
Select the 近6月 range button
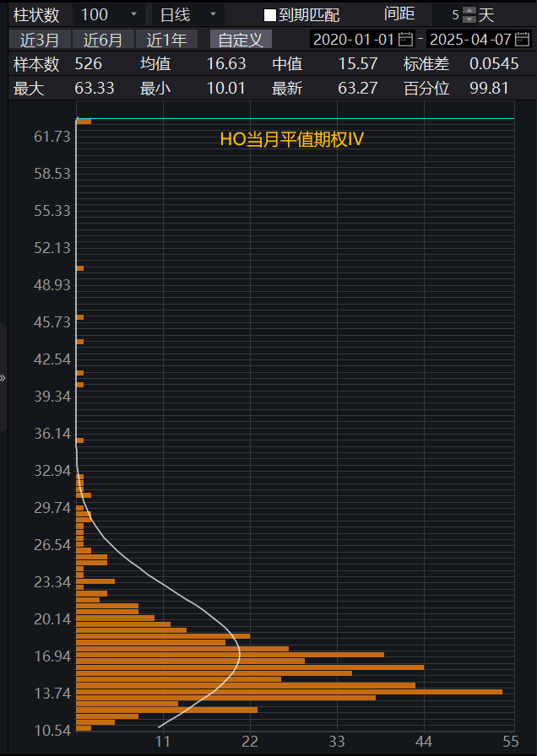pos(103,40)
